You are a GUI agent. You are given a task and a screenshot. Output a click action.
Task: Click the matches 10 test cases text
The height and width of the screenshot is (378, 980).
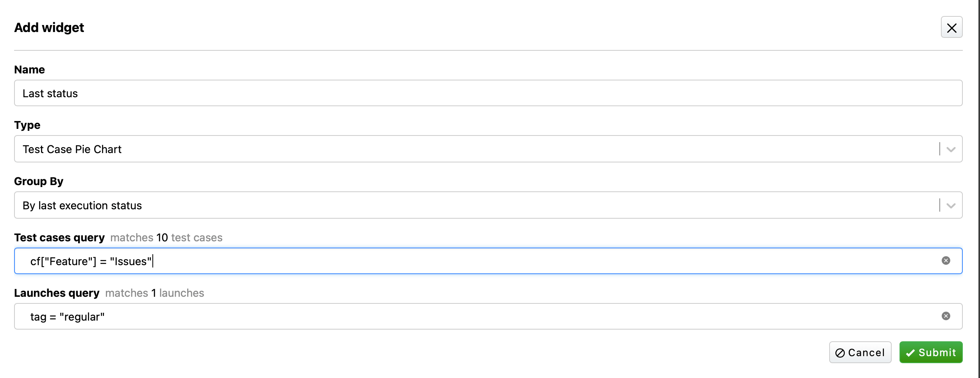pos(166,237)
